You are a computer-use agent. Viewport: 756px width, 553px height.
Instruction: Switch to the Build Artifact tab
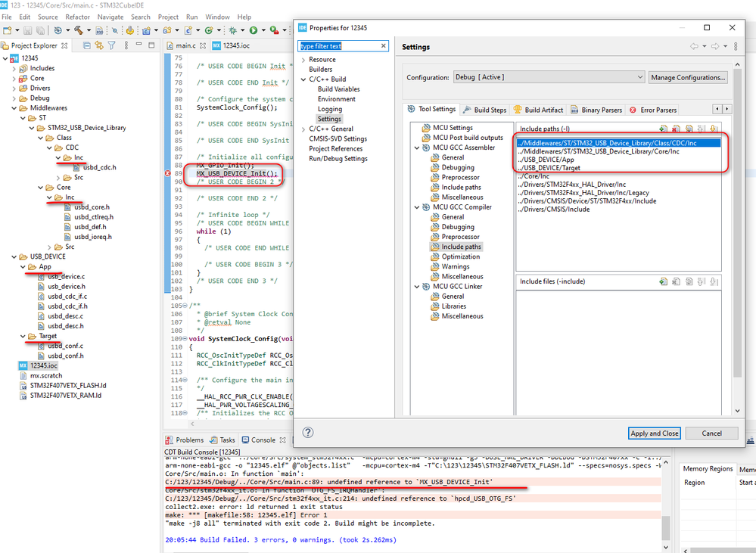(x=539, y=110)
